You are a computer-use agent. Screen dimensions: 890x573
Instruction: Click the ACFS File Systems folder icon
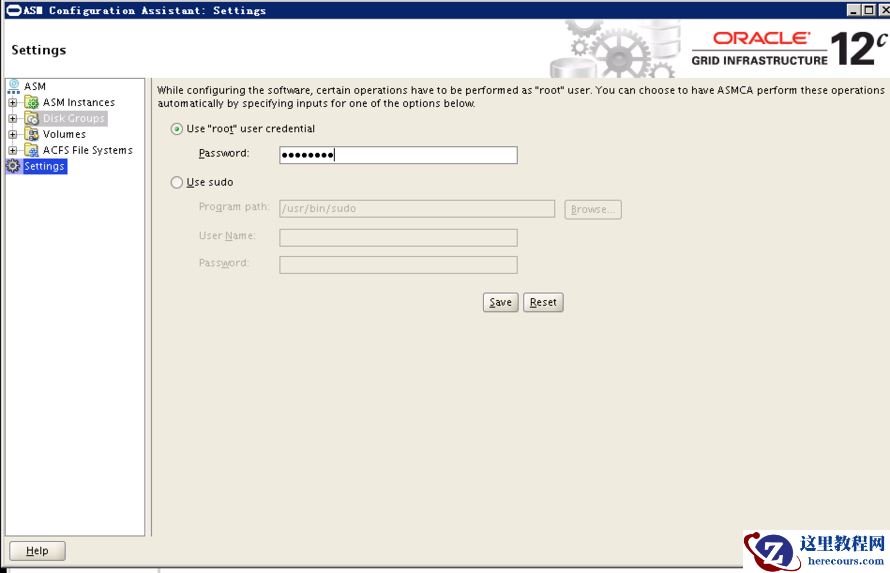point(32,150)
